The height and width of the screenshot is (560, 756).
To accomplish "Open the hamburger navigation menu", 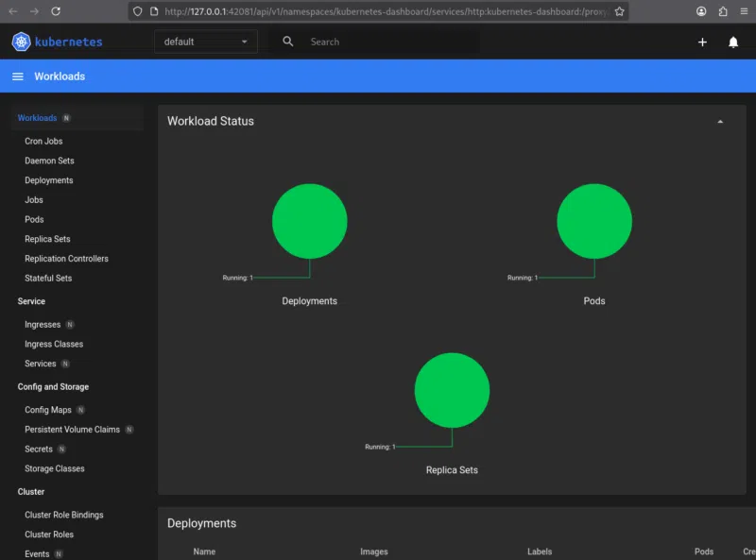I will coord(18,76).
